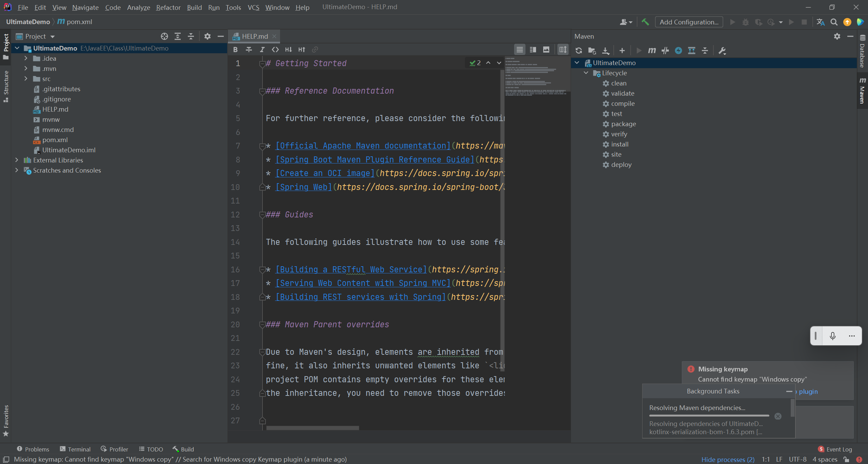Open the VCS menu

pyautogui.click(x=253, y=7)
